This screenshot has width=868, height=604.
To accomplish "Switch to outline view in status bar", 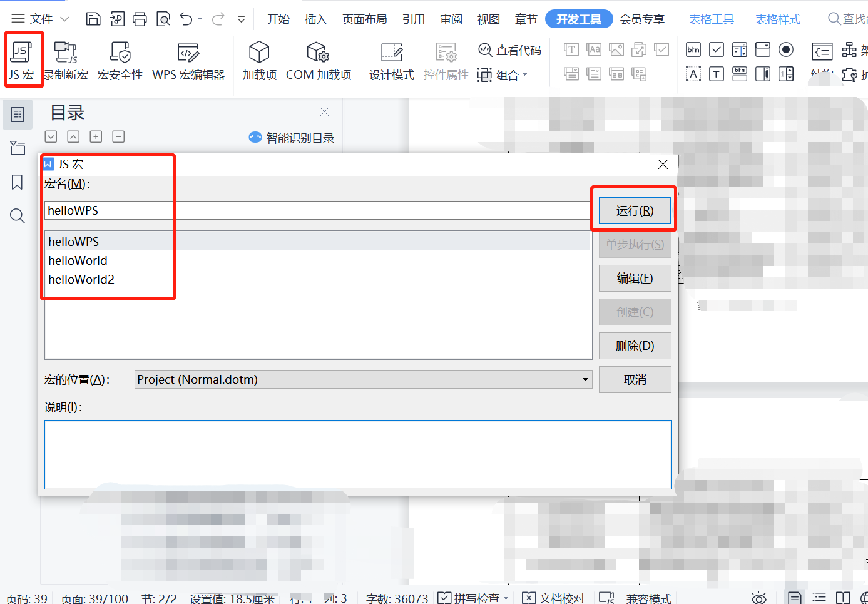I will [x=819, y=598].
